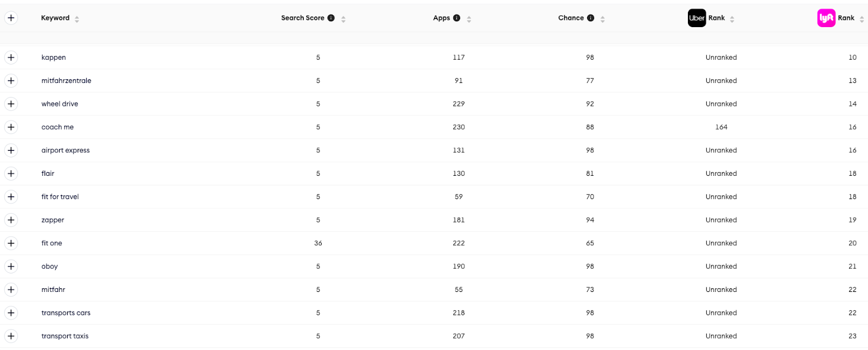Open the Apps column info icon
The height and width of the screenshot is (350, 868).
click(457, 18)
